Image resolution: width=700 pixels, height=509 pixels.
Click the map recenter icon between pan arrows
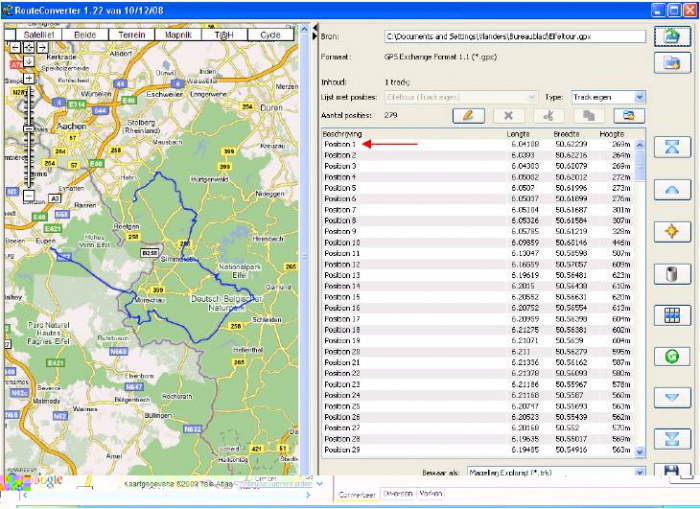29,47
